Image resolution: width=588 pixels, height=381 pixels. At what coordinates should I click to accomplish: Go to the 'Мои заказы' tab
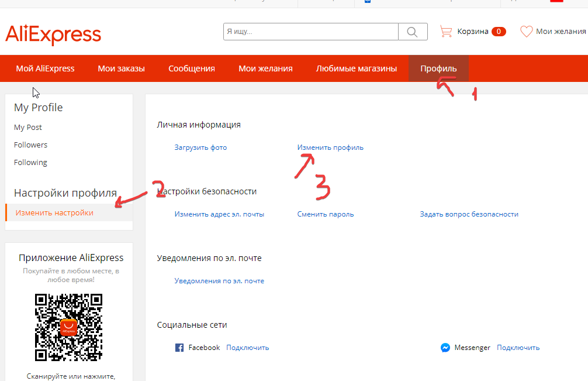121,68
